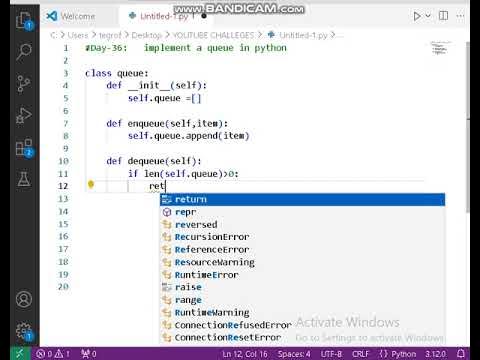Screen dimensions: 480x360
Task: Open the Accounts menu
Action: (x=24, y=299)
